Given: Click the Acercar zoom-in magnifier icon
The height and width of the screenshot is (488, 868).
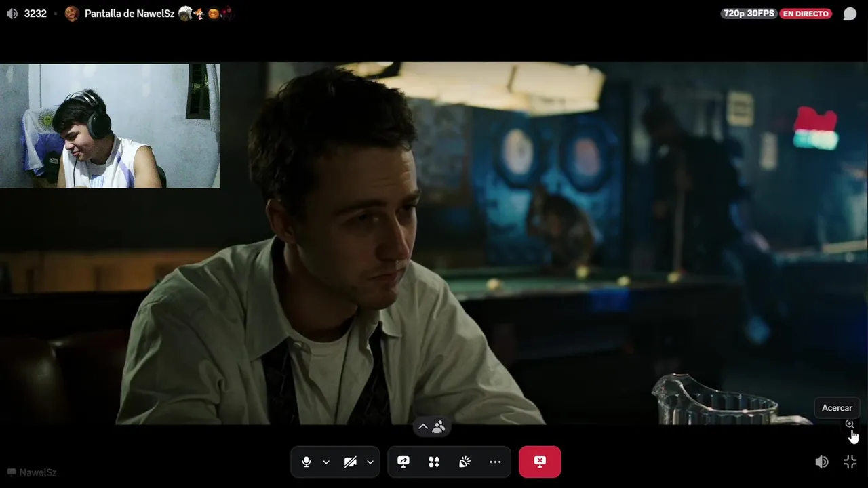Looking at the screenshot, I should point(850,424).
